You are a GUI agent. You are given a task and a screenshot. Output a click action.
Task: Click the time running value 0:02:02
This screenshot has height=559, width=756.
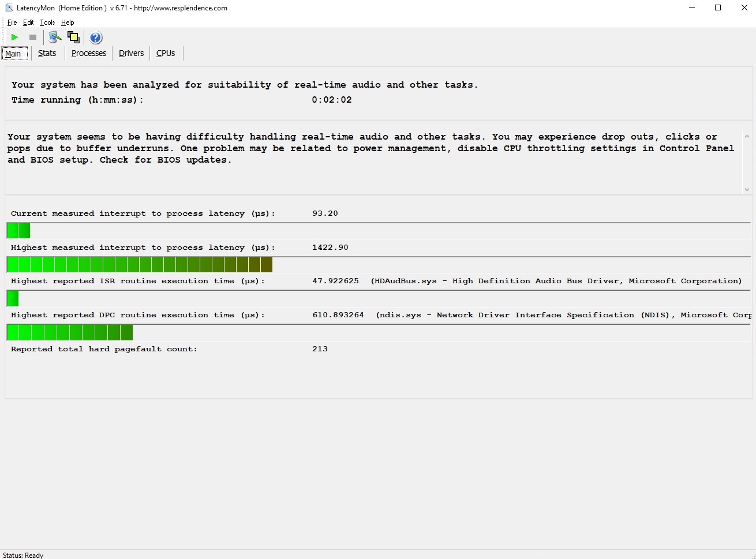point(332,100)
